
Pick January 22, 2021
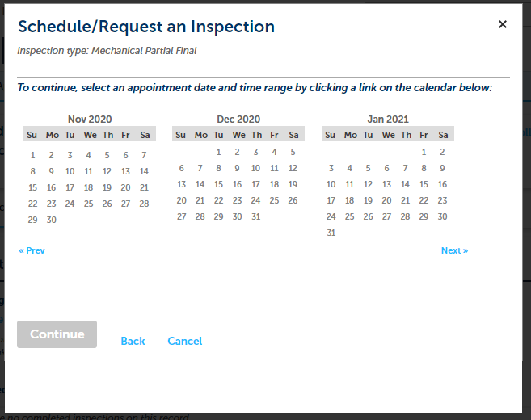click(x=424, y=200)
